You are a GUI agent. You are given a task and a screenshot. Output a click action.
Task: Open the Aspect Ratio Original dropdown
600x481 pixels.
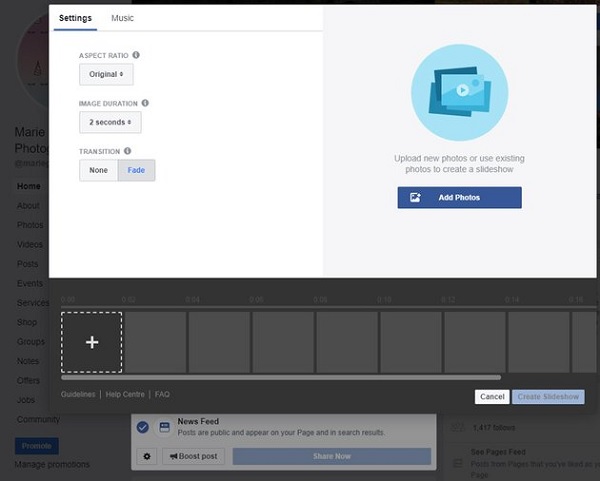tap(106, 74)
